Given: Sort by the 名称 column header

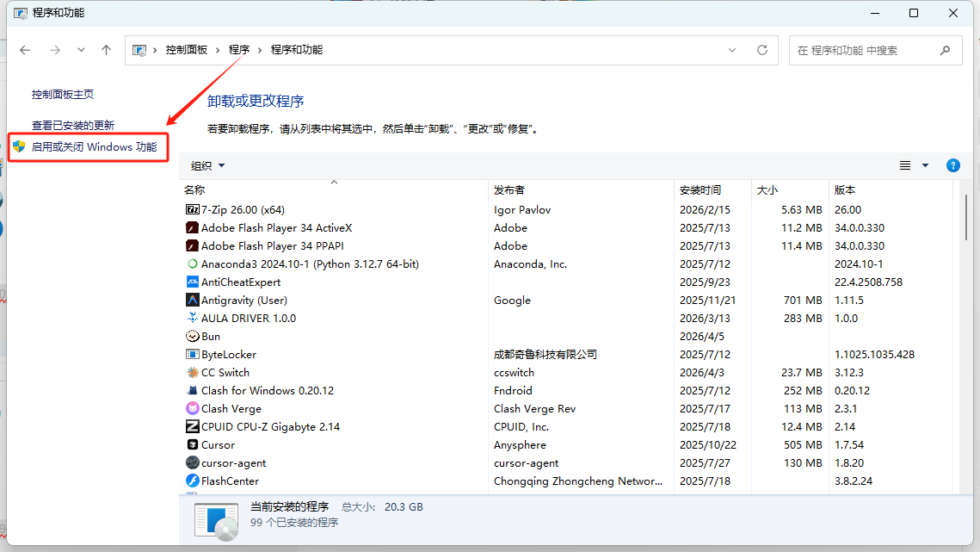Looking at the screenshot, I should pos(334,189).
